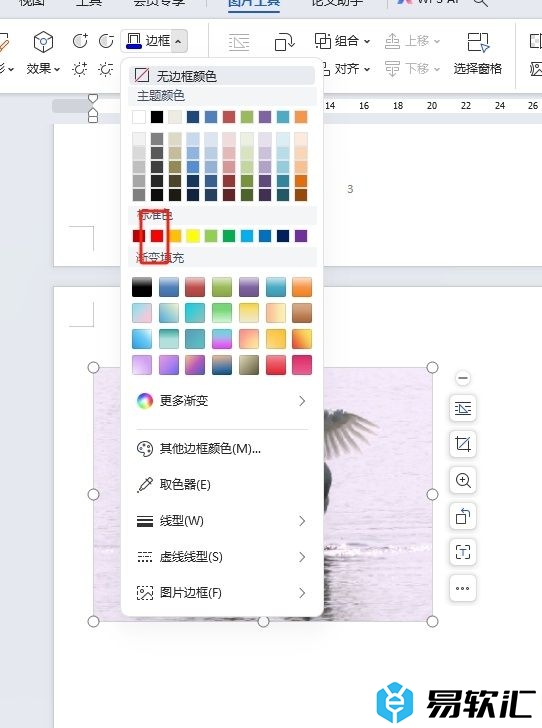Open the 效果 picture effects menu
This screenshot has height=728, width=542.
43,69
